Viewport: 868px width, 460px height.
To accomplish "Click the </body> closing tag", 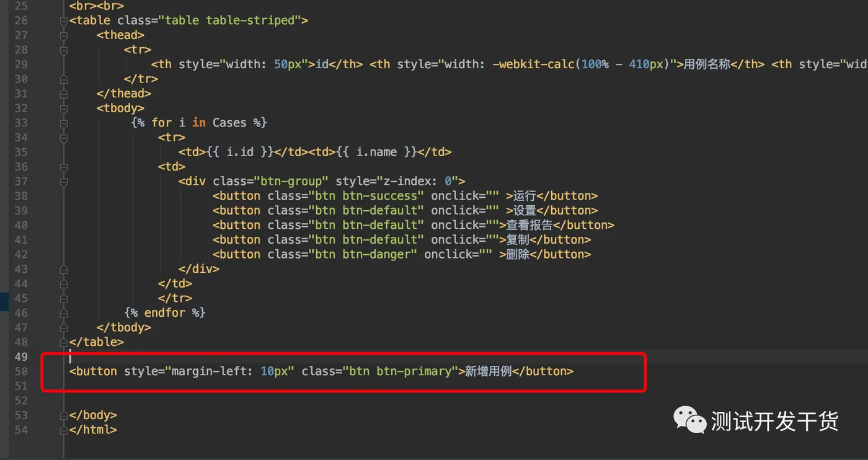I will [94, 415].
